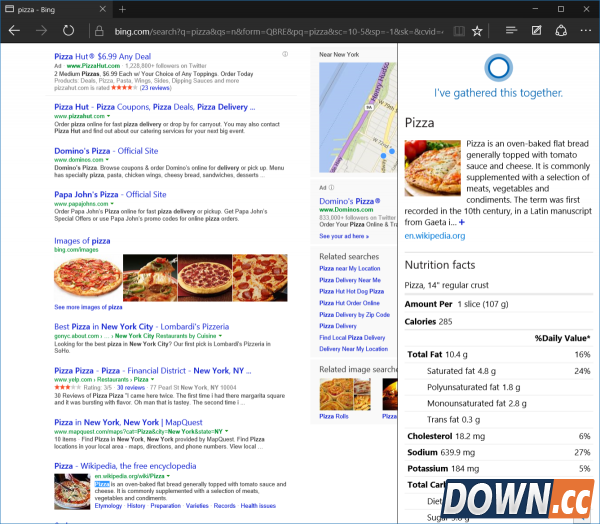Open Papa John's Pizza - Official Site link

pyautogui.click(x=110, y=194)
